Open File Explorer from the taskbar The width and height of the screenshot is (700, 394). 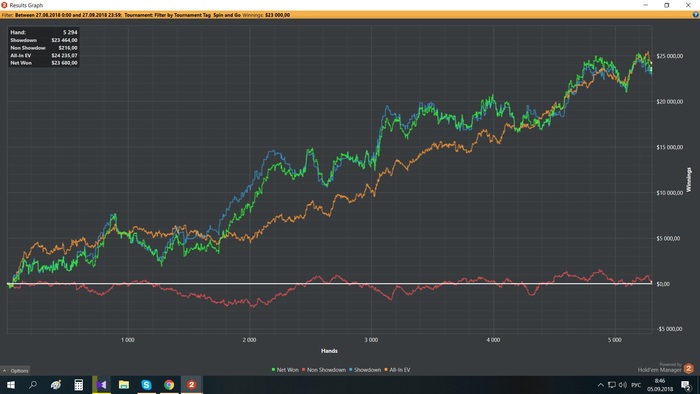[124, 385]
